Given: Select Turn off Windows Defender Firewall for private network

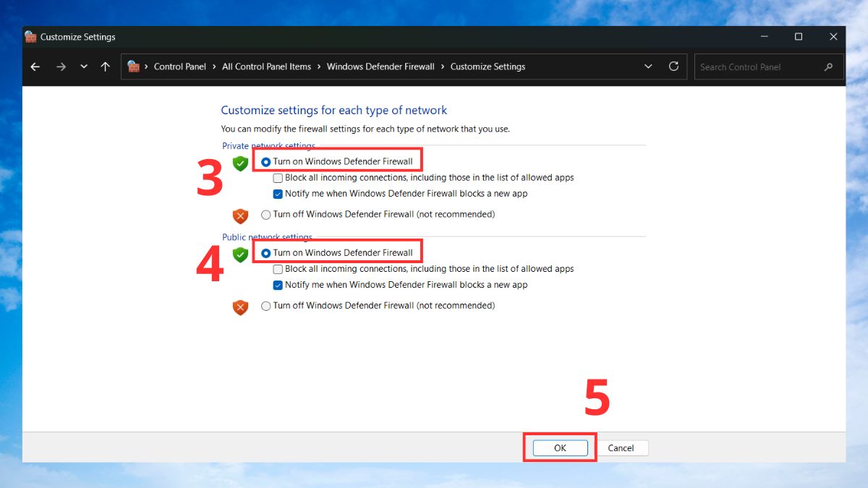Looking at the screenshot, I should [x=265, y=214].
